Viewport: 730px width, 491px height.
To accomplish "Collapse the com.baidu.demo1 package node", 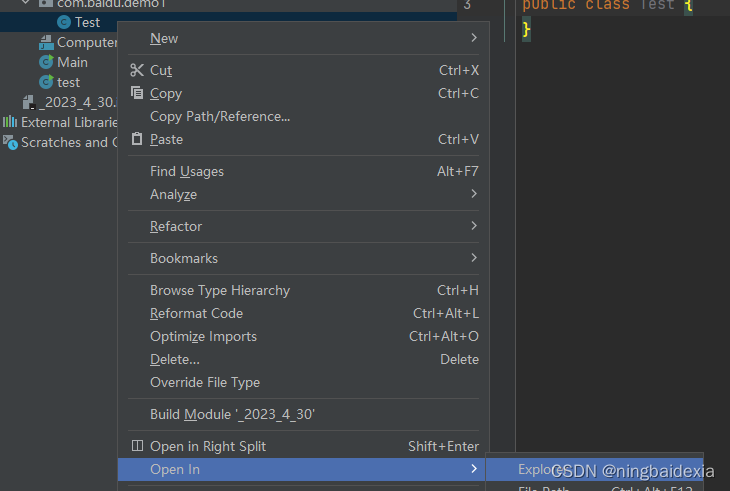I will click(26, 3).
